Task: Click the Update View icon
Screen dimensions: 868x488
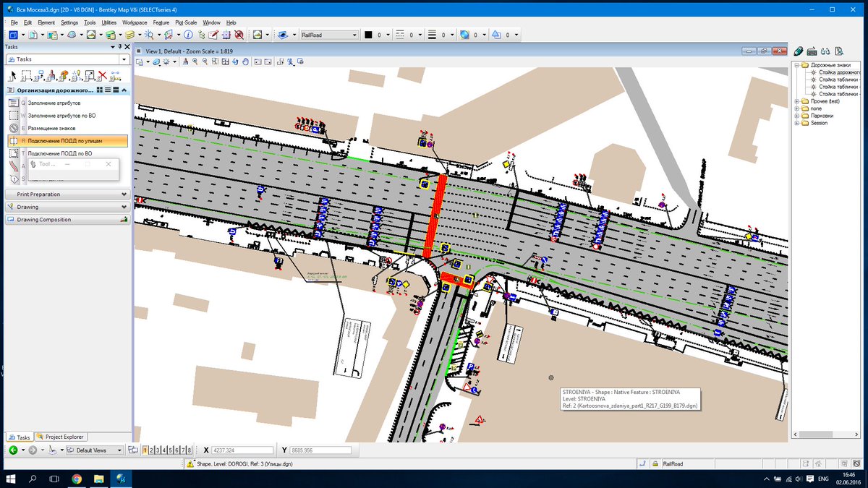Action: [185, 61]
